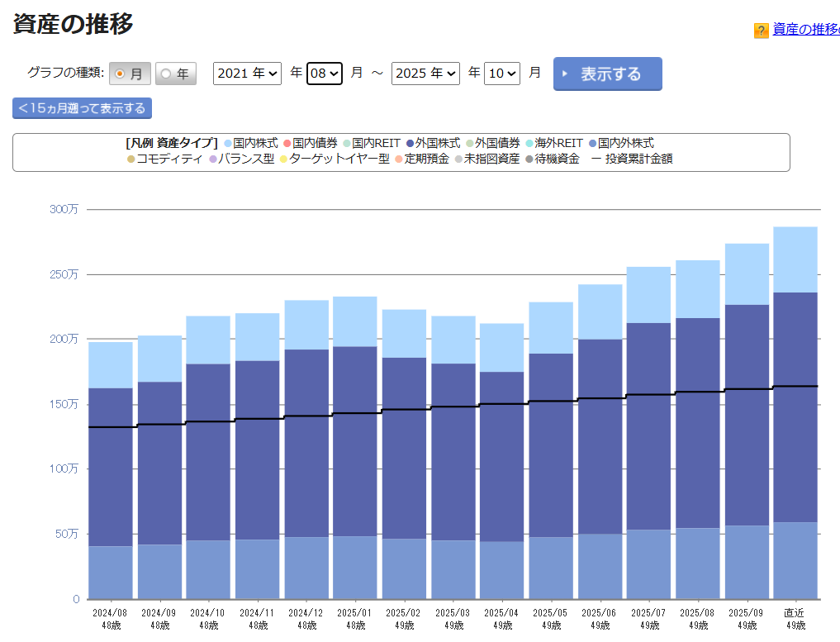Image resolution: width=840 pixels, height=642 pixels.
Task: Expand the end year dropdown showing 2025
Action: pos(425,74)
